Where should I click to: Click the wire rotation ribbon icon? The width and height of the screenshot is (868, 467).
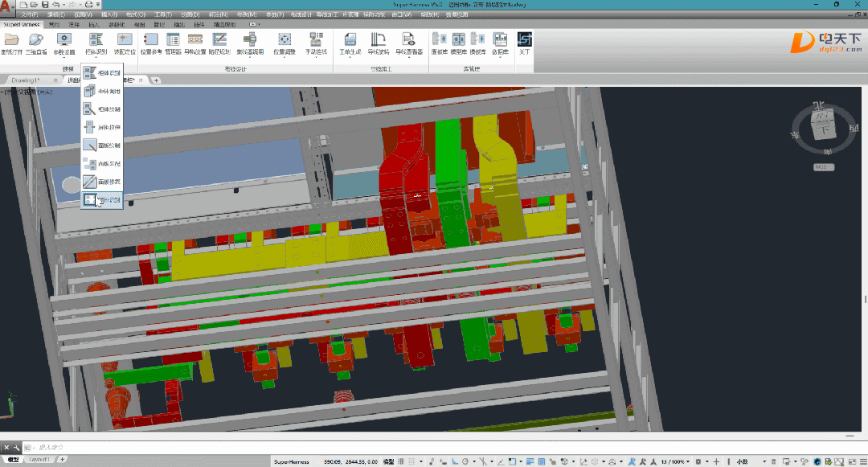[378, 40]
